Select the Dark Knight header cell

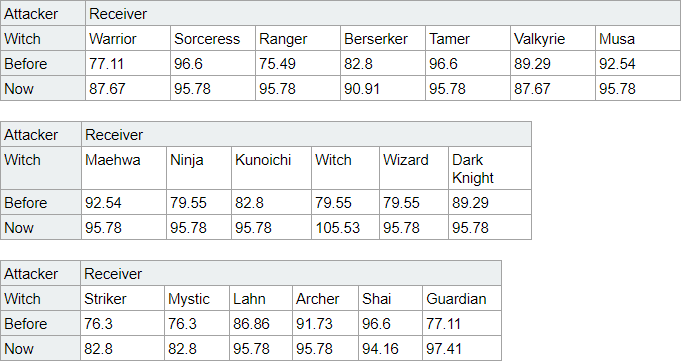490,168
